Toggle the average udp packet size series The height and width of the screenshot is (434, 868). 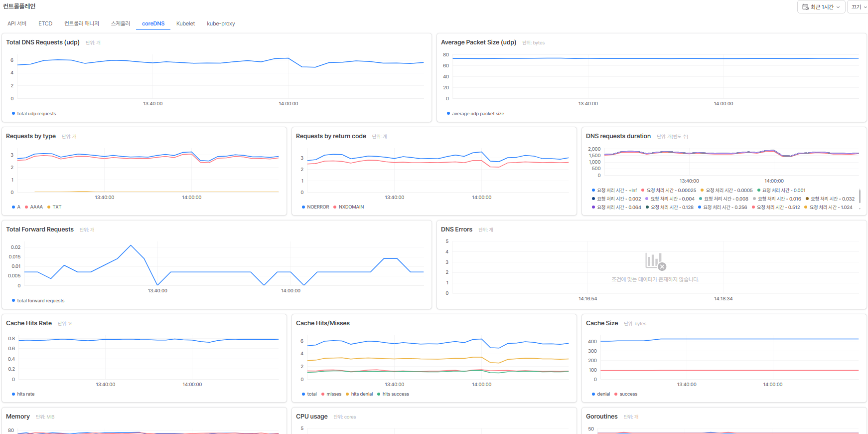pyautogui.click(x=475, y=114)
